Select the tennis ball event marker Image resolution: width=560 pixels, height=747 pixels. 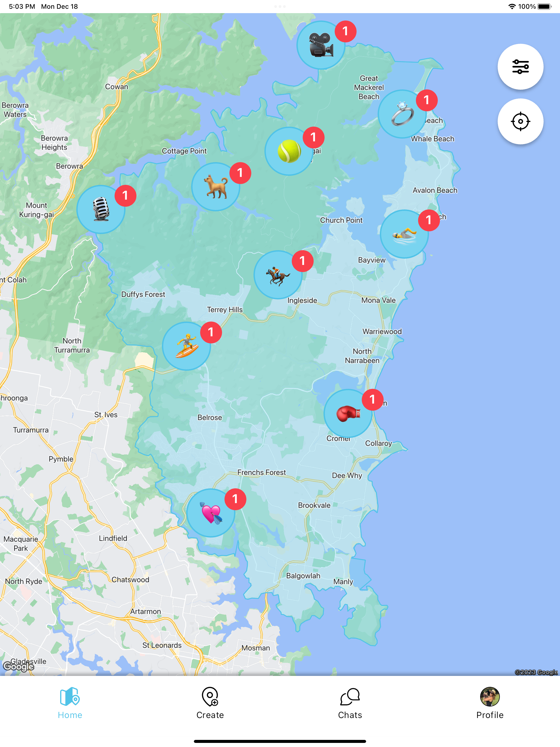pos(289,151)
